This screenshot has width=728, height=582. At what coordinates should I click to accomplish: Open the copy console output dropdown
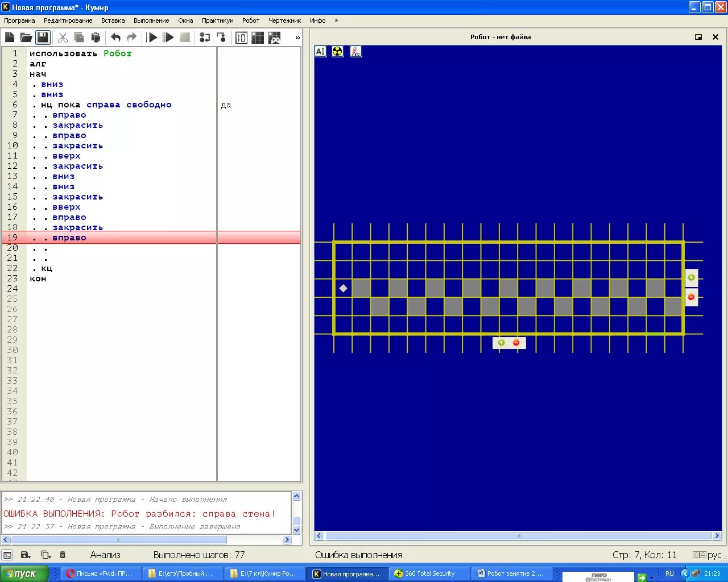[45, 555]
